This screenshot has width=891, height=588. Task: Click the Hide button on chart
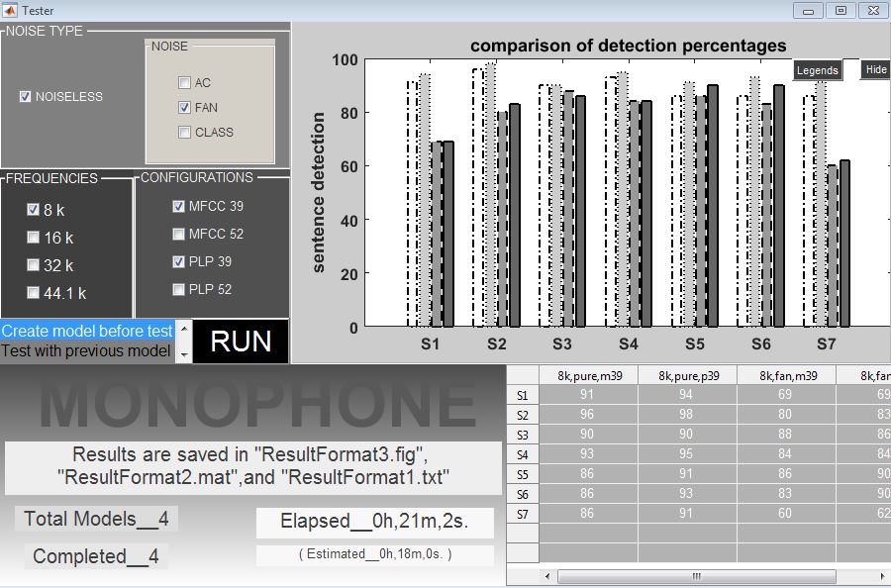[x=875, y=70]
